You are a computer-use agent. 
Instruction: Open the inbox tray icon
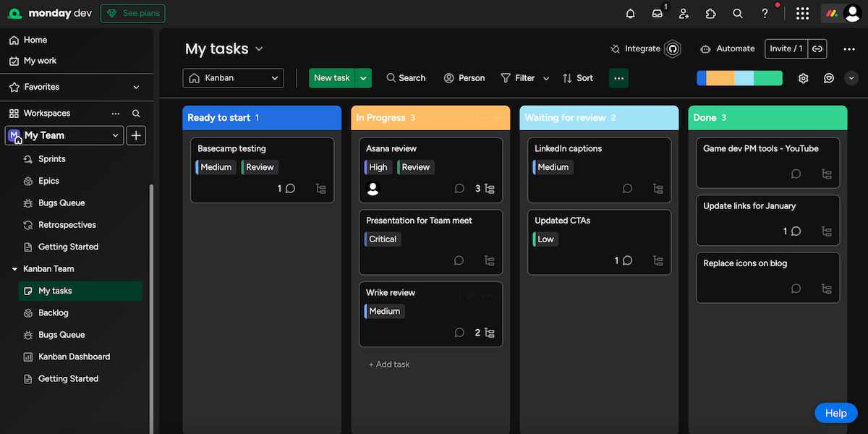657,13
